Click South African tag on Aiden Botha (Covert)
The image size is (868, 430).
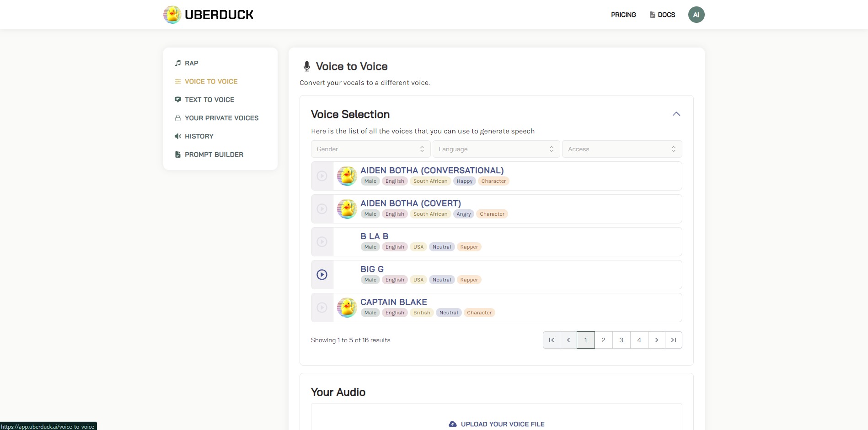430,214
